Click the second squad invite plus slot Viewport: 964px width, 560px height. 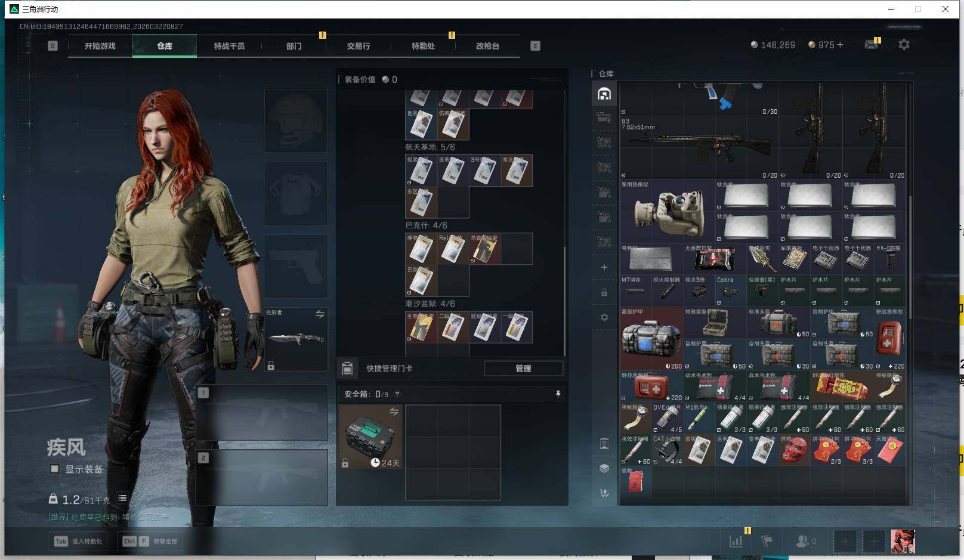click(x=874, y=542)
